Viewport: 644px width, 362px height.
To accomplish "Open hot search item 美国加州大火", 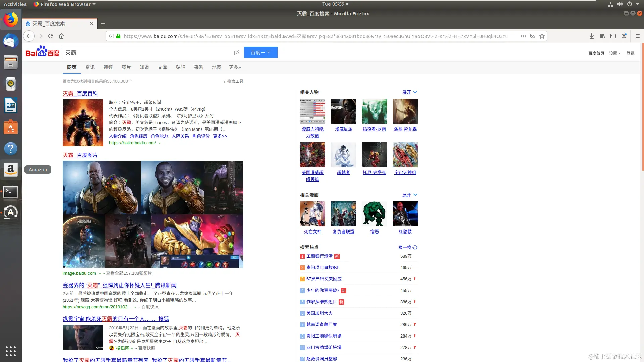I will pos(319,313).
